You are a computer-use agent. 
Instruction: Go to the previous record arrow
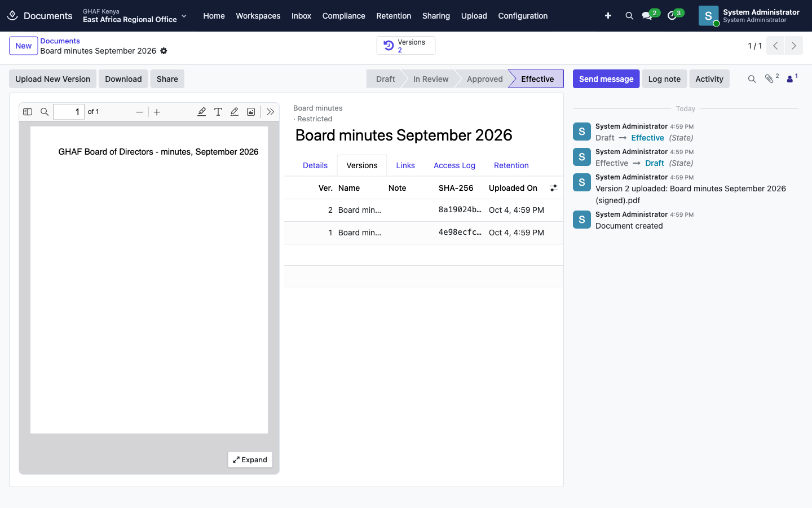775,46
